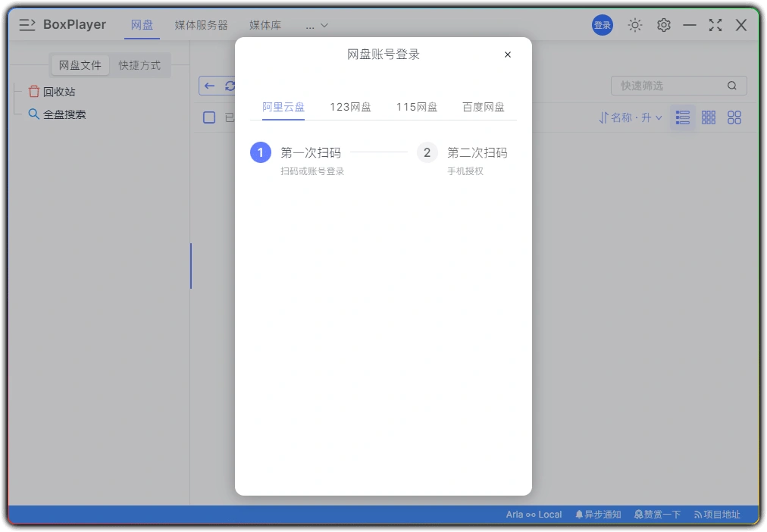Click Aria Local status entry
This screenshot has height=532, width=767.
(534, 515)
